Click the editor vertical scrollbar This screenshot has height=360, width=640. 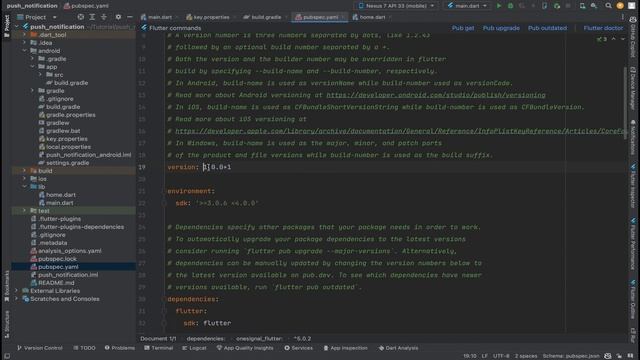(x=625, y=102)
